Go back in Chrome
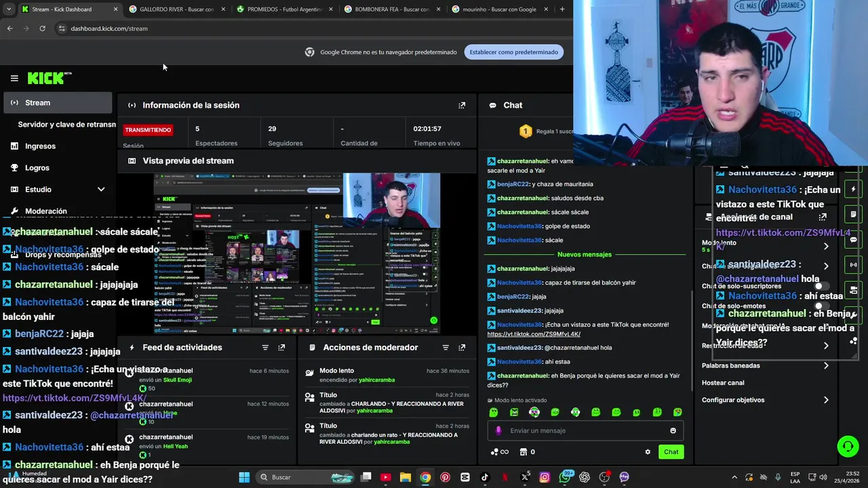This screenshot has width=868, height=488. [9, 28]
